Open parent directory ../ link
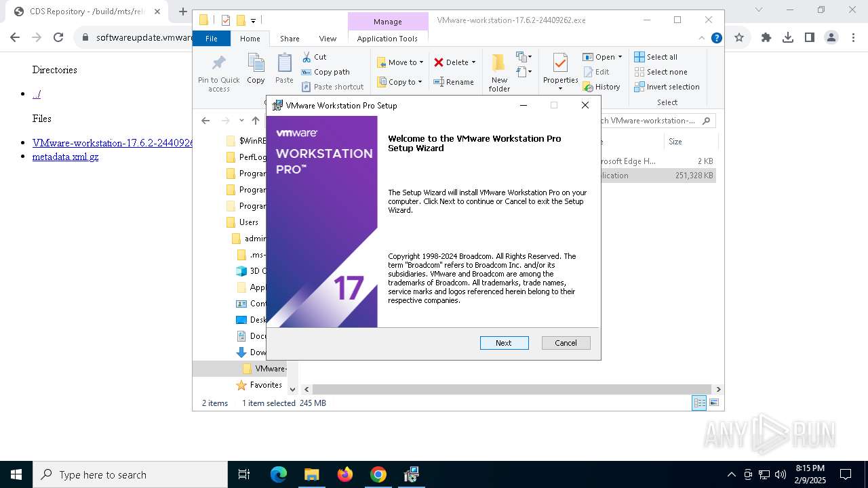The width and height of the screenshot is (868, 488). (x=37, y=94)
